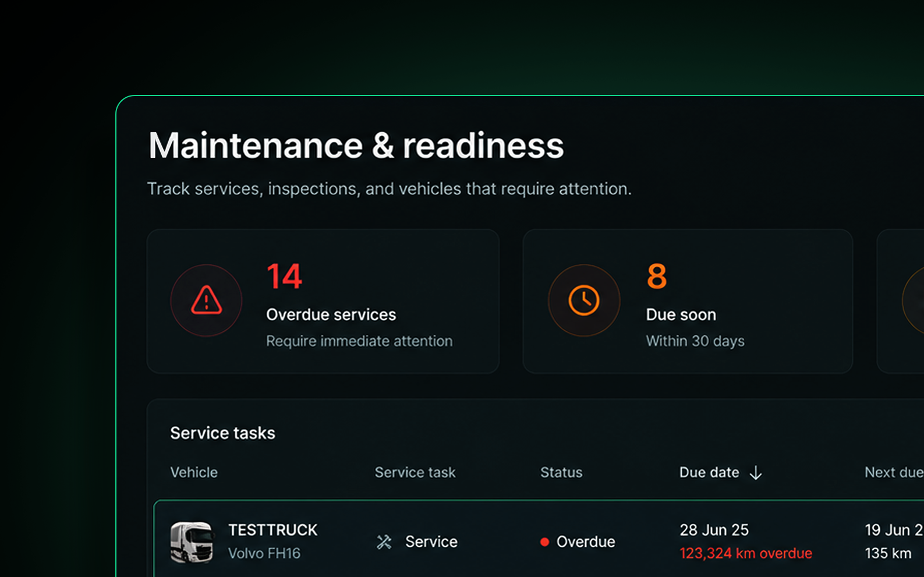Click the Service tasks section heading

pyautogui.click(x=222, y=433)
